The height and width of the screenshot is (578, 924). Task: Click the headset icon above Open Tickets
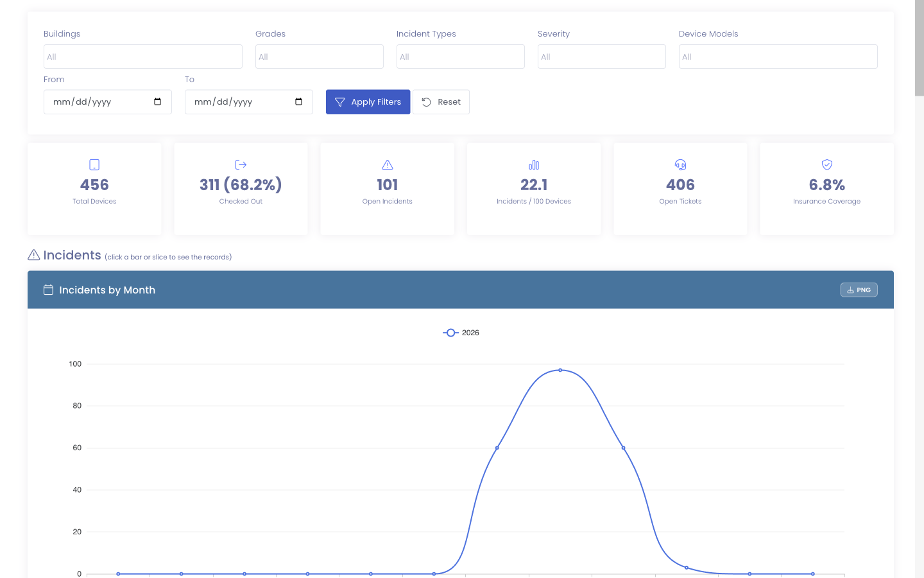point(680,165)
